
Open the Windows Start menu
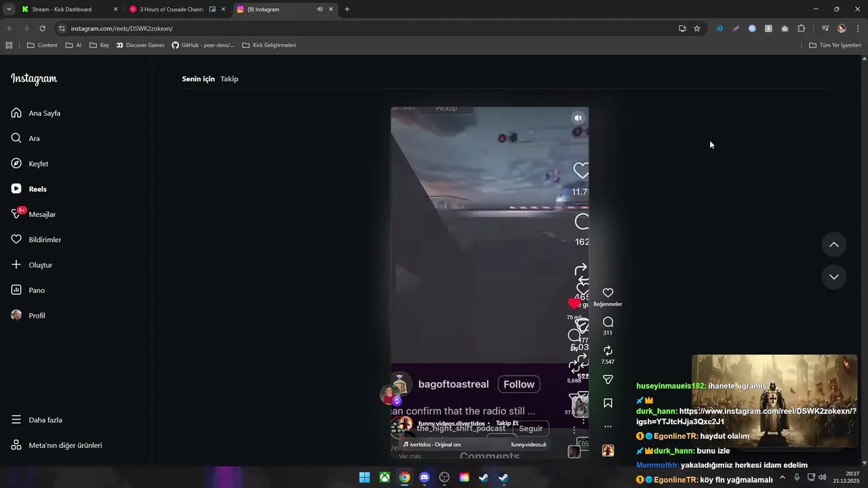[364, 477]
